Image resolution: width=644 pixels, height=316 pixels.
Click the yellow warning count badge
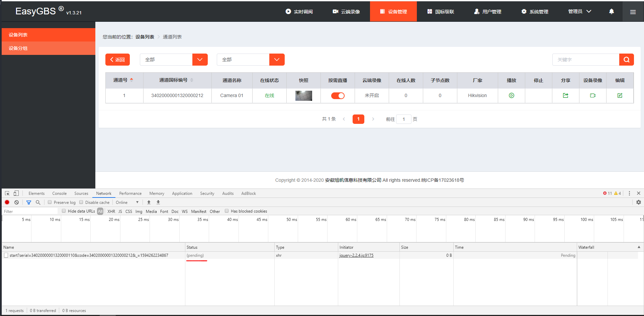(618, 193)
